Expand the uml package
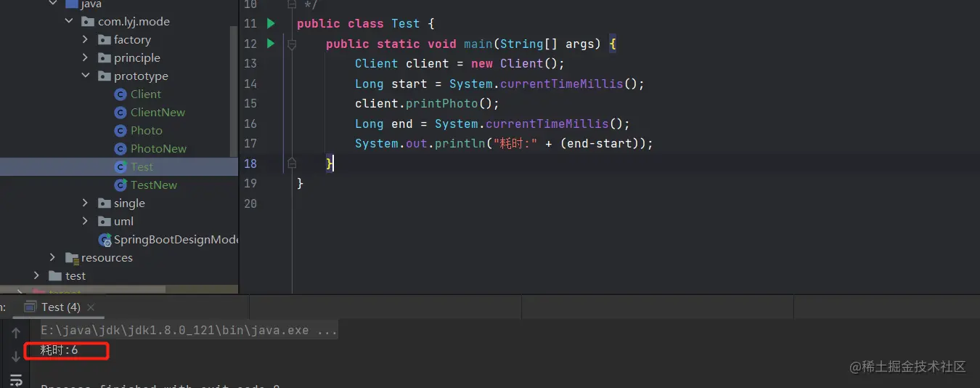Viewport: 980px width, 388px height. coord(85,221)
